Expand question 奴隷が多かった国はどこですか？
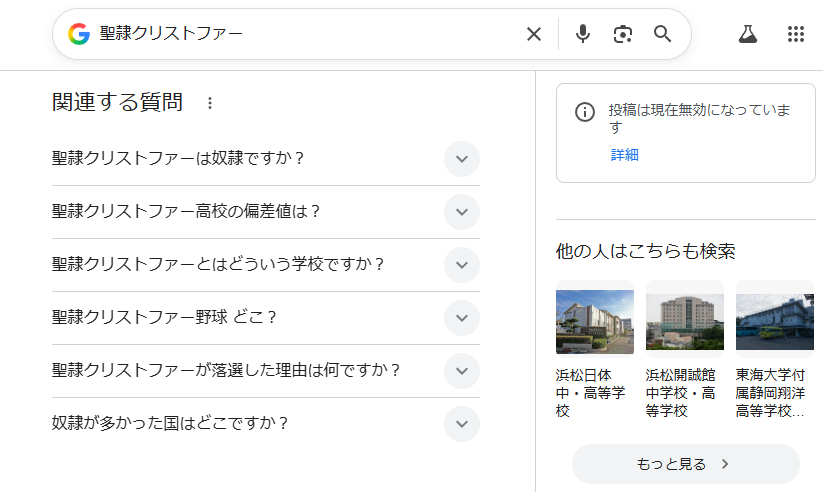 coord(461,424)
